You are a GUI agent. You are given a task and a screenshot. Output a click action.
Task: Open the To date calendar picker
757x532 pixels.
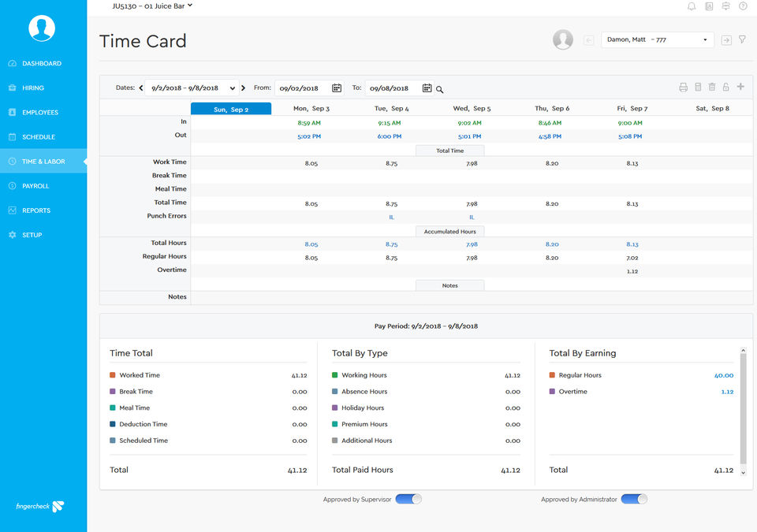coord(427,87)
